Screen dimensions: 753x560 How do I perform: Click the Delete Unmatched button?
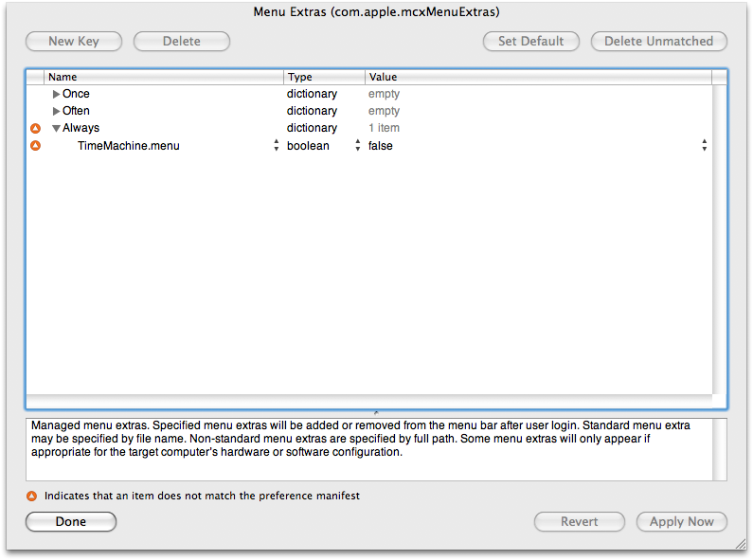pyautogui.click(x=659, y=42)
